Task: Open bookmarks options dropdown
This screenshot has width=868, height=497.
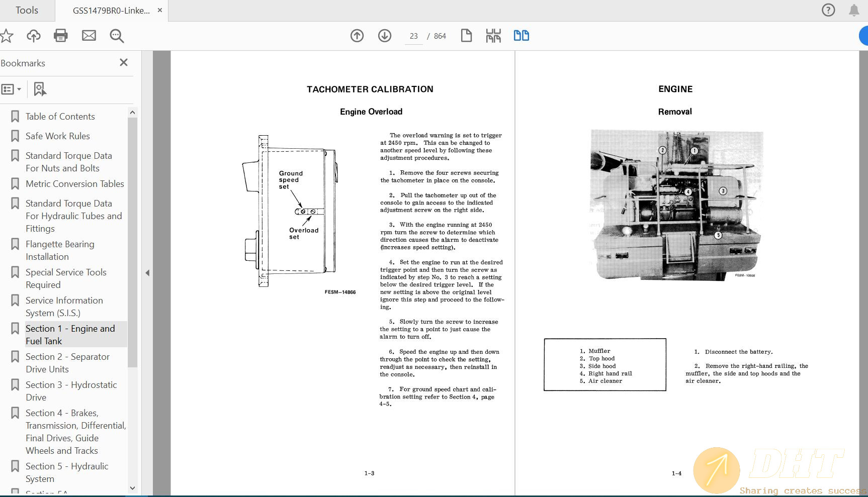Action: click(x=11, y=89)
